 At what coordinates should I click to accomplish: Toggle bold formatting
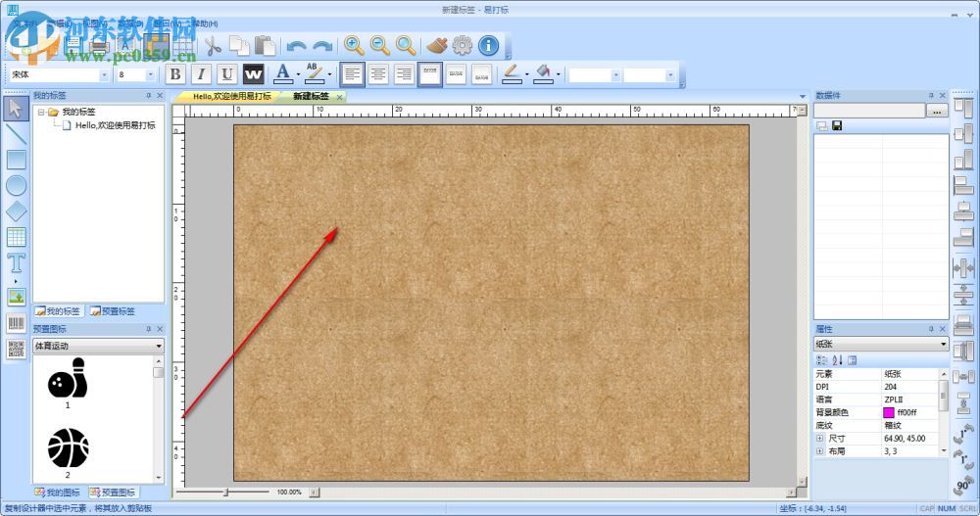pyautogui.click(x=175, y=74)
